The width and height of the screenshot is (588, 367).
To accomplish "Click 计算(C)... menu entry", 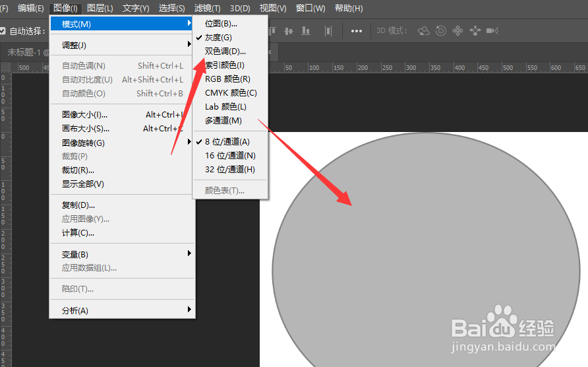I will coord(122,233).
